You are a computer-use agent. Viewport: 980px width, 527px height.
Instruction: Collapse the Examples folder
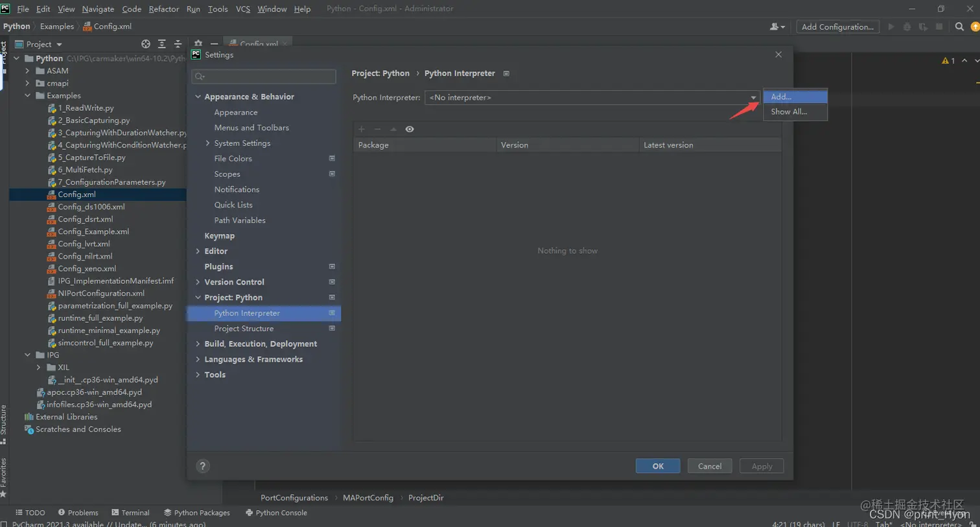pos(27,96)
